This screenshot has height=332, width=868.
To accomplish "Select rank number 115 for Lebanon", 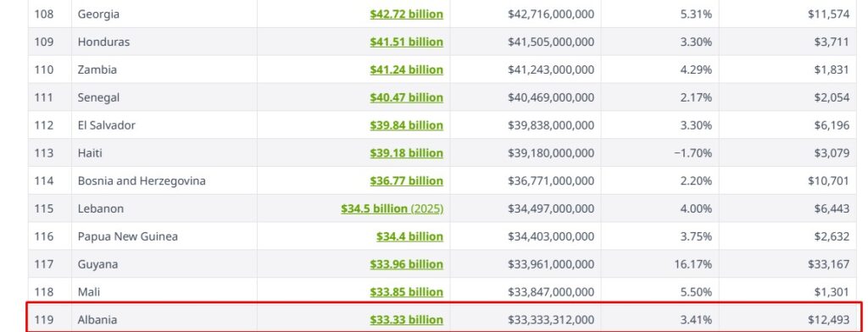I will 44,208.
